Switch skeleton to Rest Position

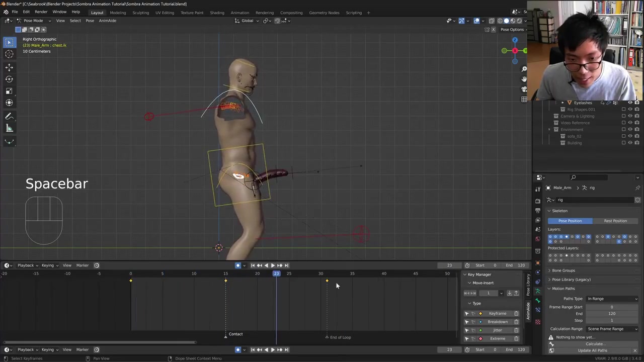[615, 221]
